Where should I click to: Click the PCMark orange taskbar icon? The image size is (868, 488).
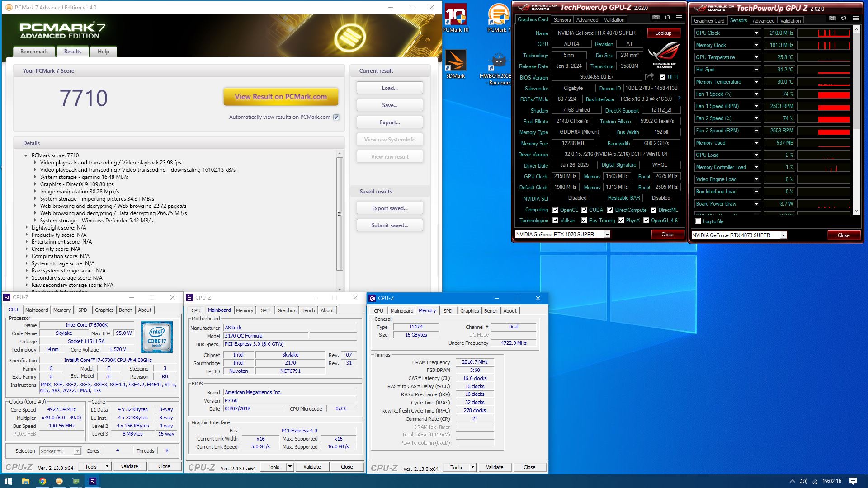click(59, 481)
